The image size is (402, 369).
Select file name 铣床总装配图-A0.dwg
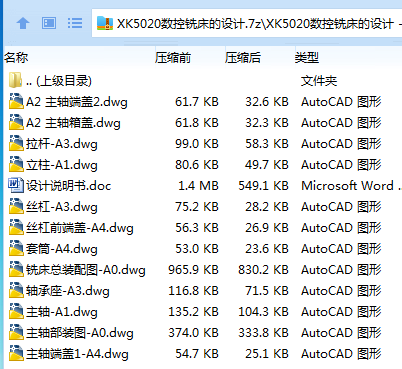click(x=86, y=270)
